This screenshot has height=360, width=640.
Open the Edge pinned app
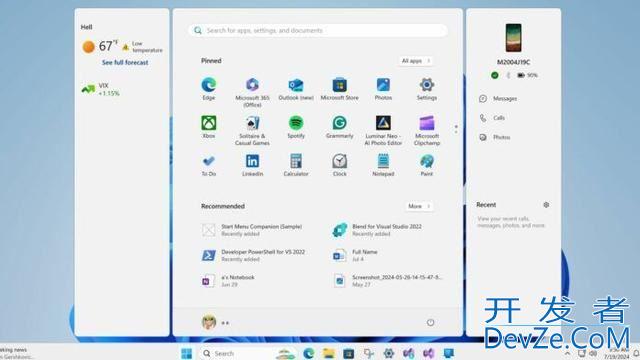pyautogui.click(x=209, y=89)
